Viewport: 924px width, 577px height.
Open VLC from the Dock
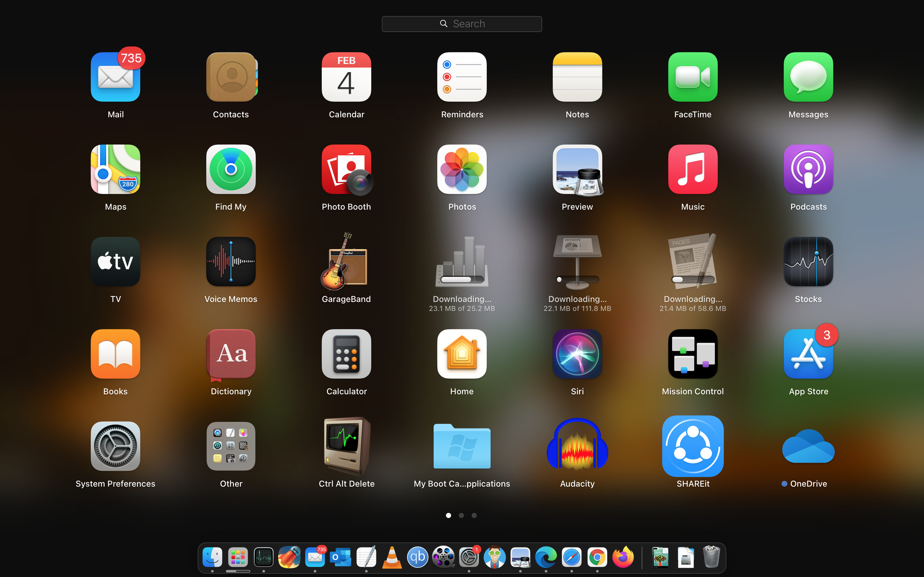(392, 557)
